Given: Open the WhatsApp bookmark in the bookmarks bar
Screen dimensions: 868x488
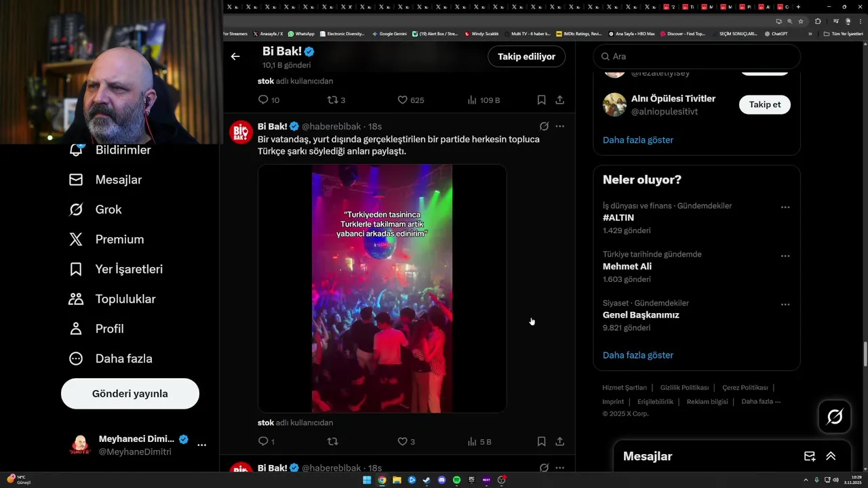Looking at the screenshot, I should coord(301,33).
